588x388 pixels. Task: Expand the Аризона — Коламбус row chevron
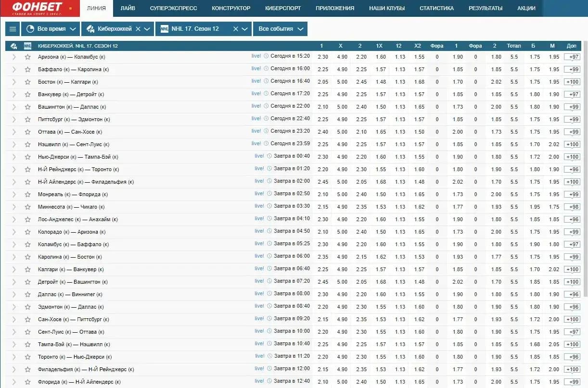tap(14, 57)
